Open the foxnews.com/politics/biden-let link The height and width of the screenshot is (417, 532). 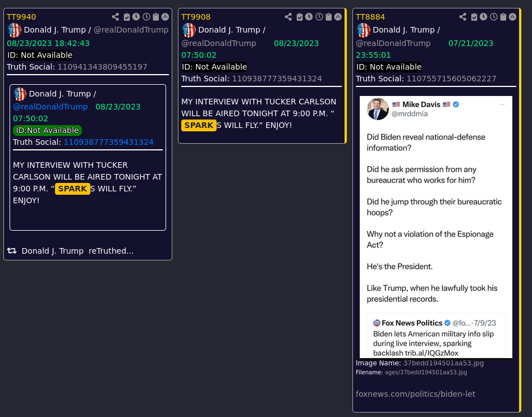(x=415, y=394)
